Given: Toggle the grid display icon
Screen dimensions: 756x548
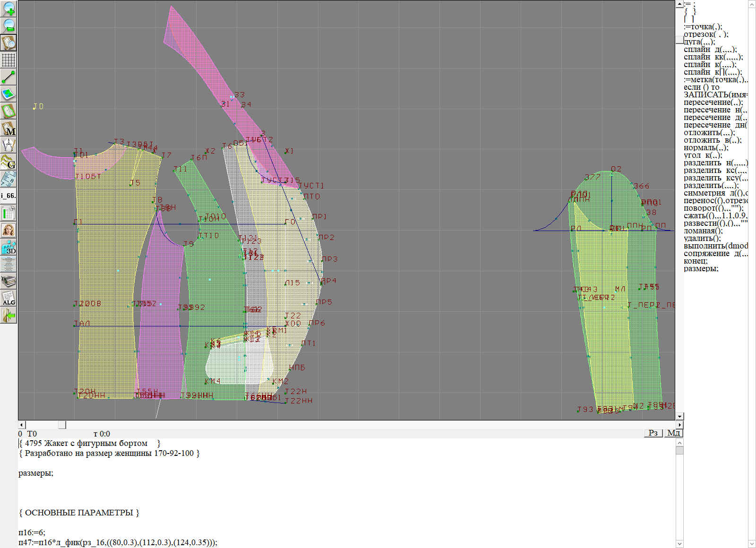Looking at the screenshot, I should pos(9,60).
